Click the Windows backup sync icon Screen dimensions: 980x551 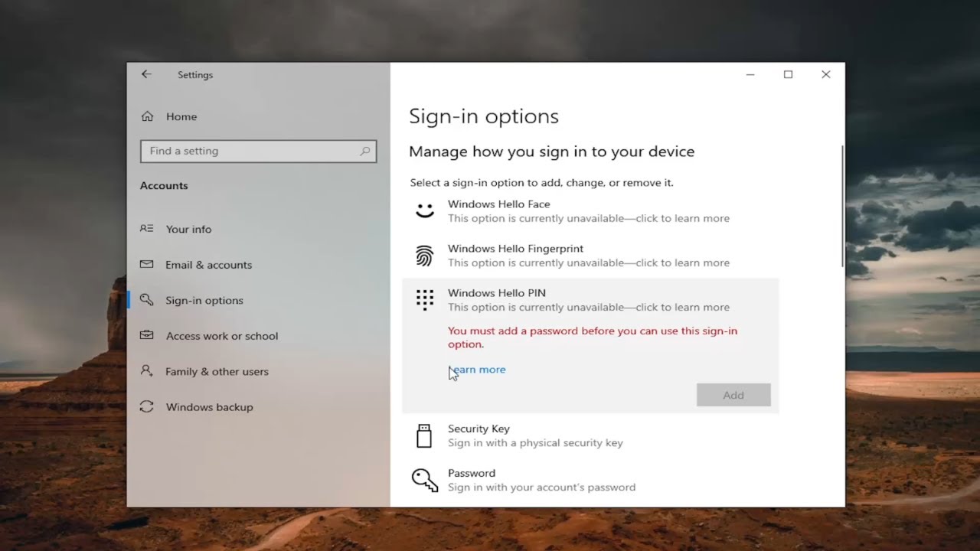146,406
